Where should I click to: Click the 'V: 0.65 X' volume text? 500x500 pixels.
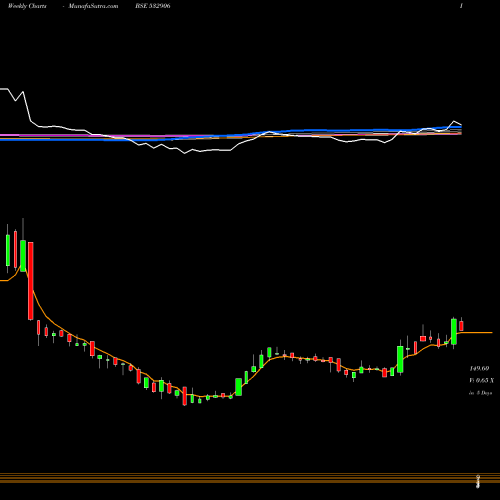tap(481, 380)
